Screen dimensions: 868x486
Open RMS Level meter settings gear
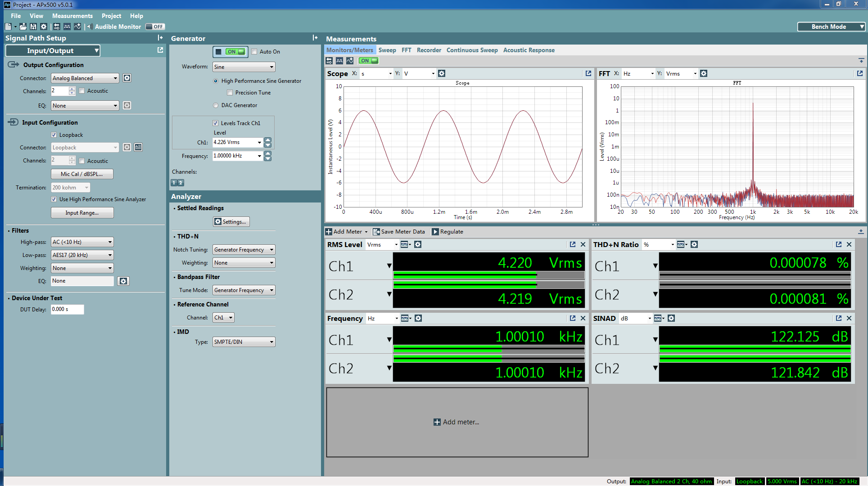tap(418, 244)
